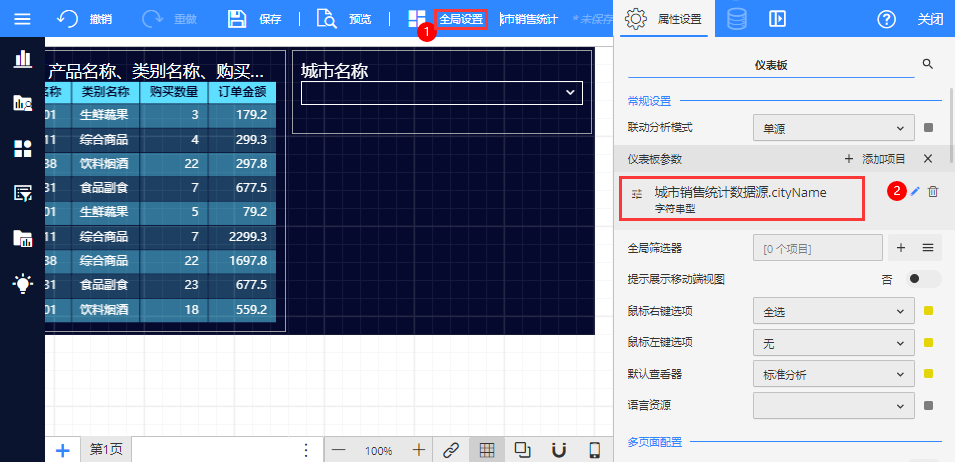Open the folder search icon in sidebar
The height and width of the screenshot is (462, 955).
[23, 102]
